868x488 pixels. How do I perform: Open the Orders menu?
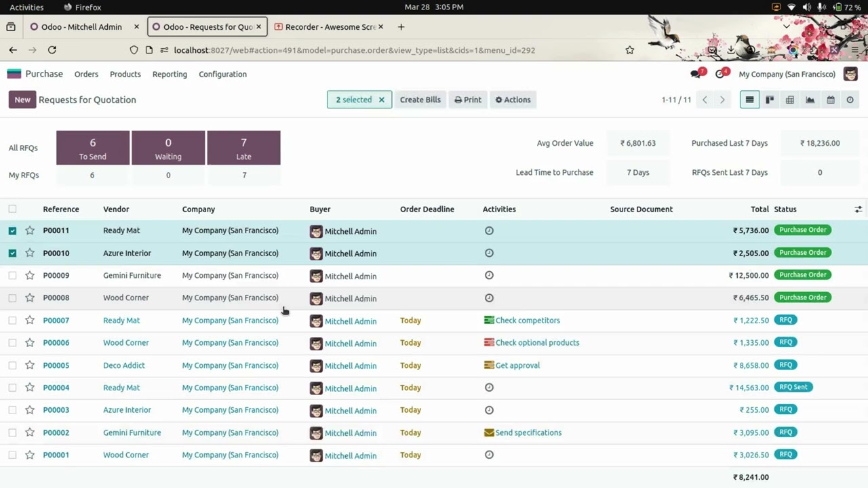pyautogui.click(x=86, y=74)
